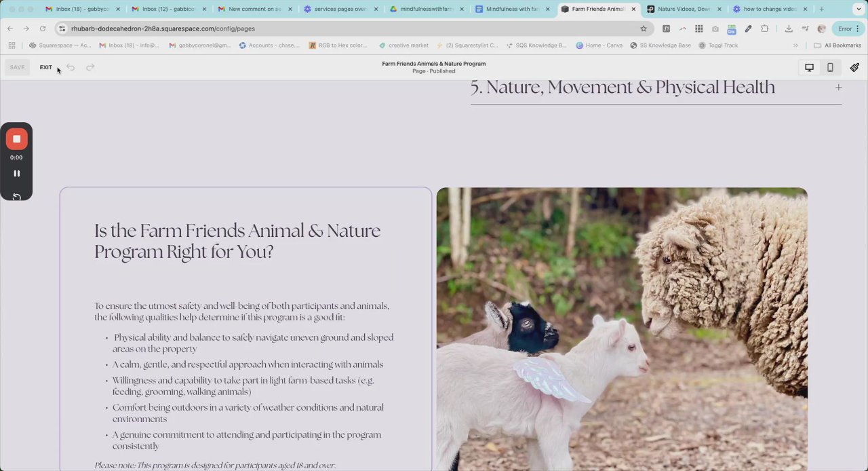The height and width of the screenshot is (471, 868).
Task: Expand the Nature, Movement & Physical Health accordion
Action: pyautogui.click(x=656, y=88)
